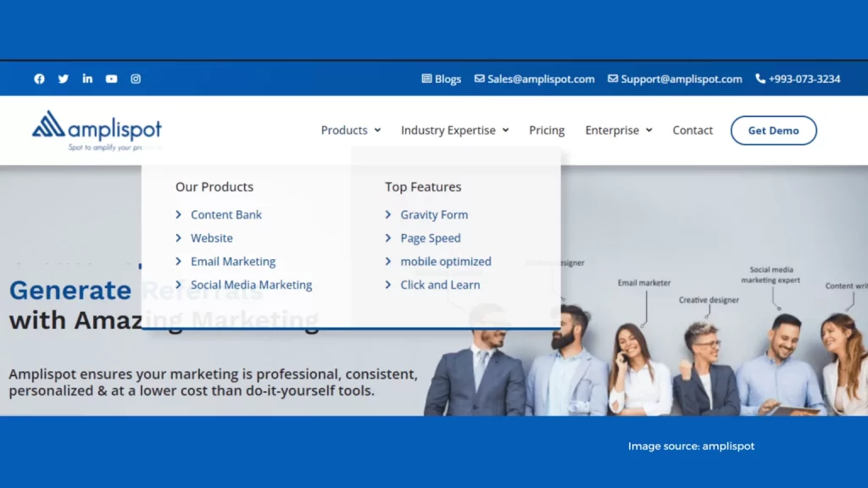The width and height of the screenshot is (868, 488).
Task: Click the Generate headline text
Action: 70,291
